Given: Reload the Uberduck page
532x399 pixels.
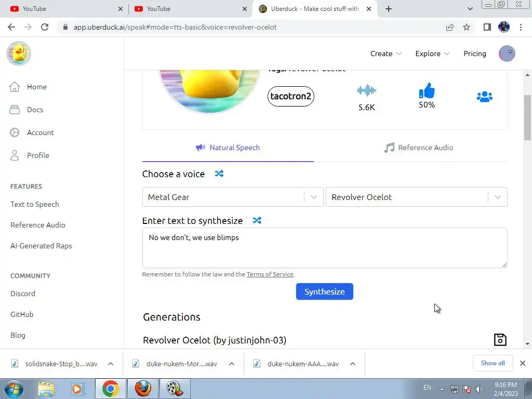Looking at the screenshot, I should (45, 27).
